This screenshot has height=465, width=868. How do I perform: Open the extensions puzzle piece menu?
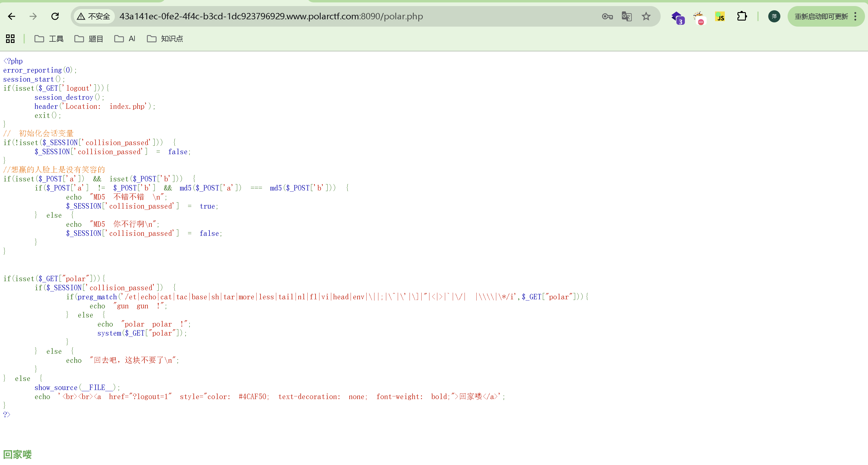[x=742, y=16]
